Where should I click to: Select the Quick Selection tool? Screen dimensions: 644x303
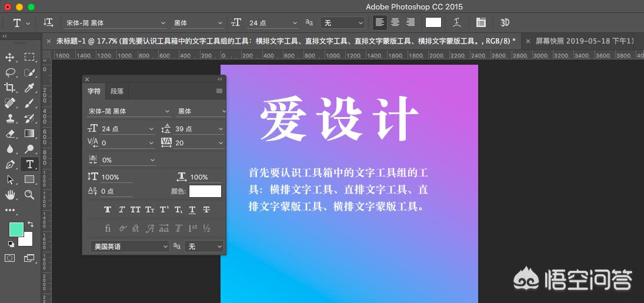[29, 73]
